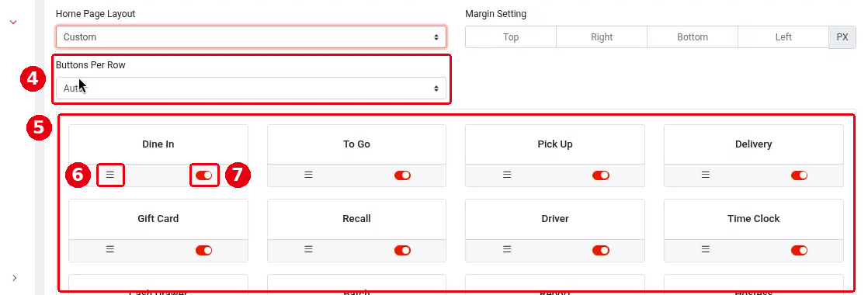
Task: Select the Gift Card card title
Action: tap(158, 219)
